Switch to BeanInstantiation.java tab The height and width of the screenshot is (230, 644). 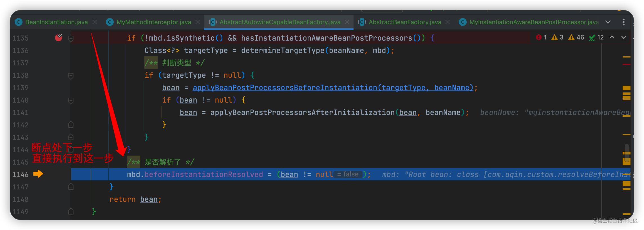click(x=56, y=22)
